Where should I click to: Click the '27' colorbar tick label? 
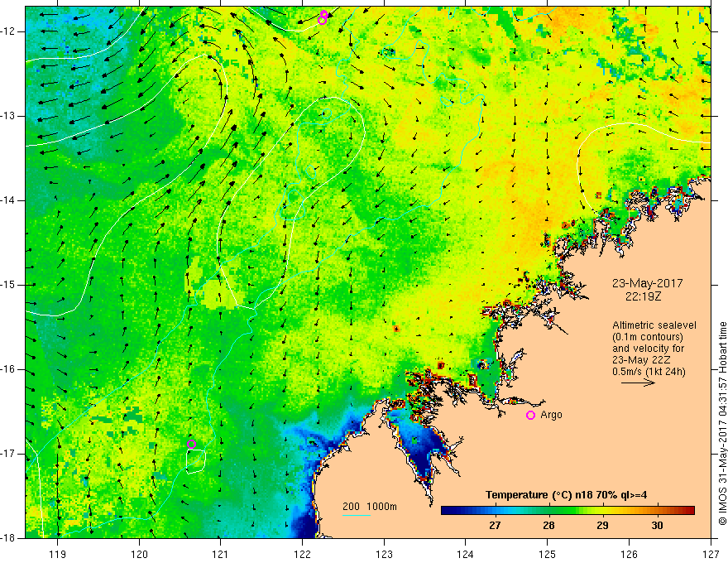pyautogui.click(x=495, y=526)
